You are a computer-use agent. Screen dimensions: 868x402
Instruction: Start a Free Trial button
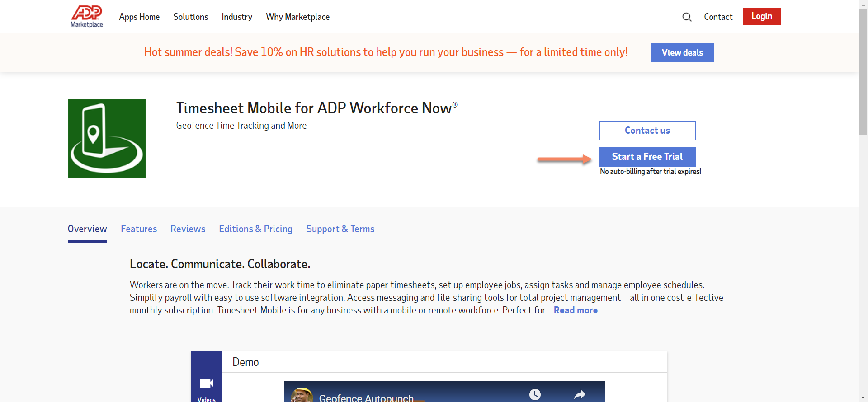tap(647, 157)
